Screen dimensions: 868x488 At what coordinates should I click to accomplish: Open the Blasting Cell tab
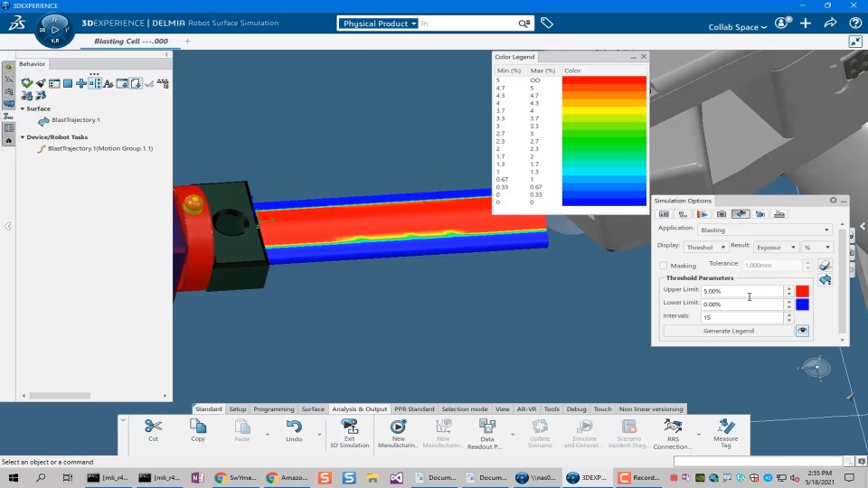click(130, 42)
